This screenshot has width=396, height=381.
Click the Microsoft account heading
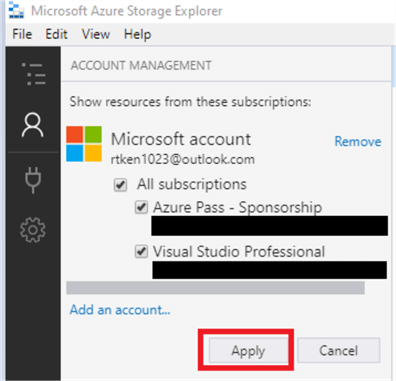pyautogui.click(x=181, y=139)
